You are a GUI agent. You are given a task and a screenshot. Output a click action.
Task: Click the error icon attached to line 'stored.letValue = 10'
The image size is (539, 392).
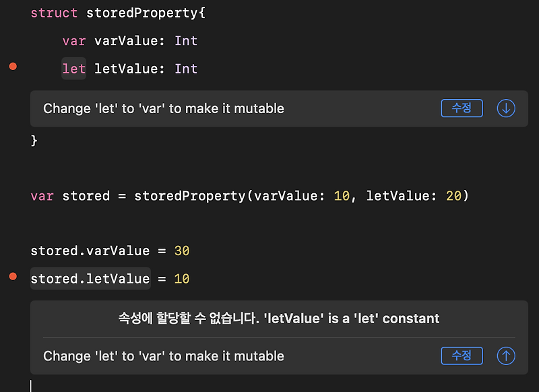11,275
